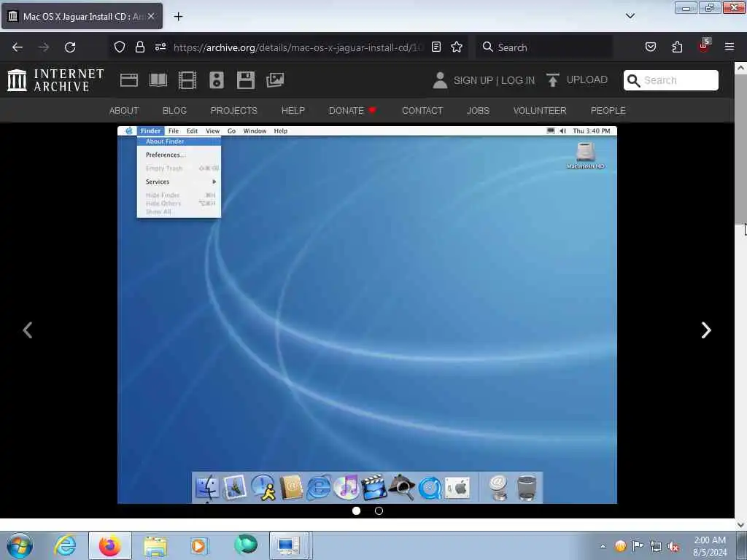This screenshot has height=560, width=747.
Task: Open the PROJECTS nav link
Action: coord(234,111)
